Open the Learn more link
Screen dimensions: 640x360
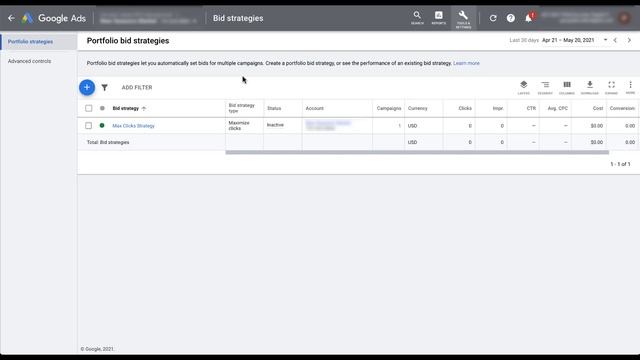click(466, 63)
